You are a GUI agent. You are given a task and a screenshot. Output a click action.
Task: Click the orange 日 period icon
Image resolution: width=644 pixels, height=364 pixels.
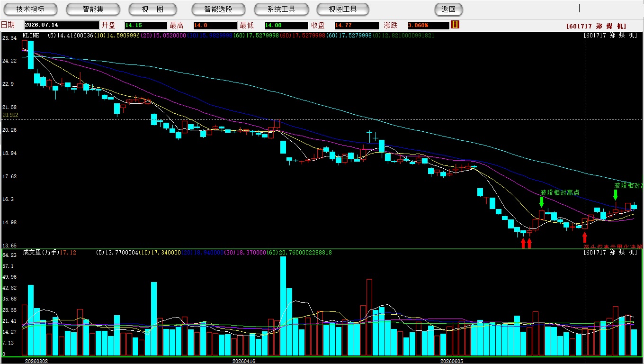click(455, 25)
